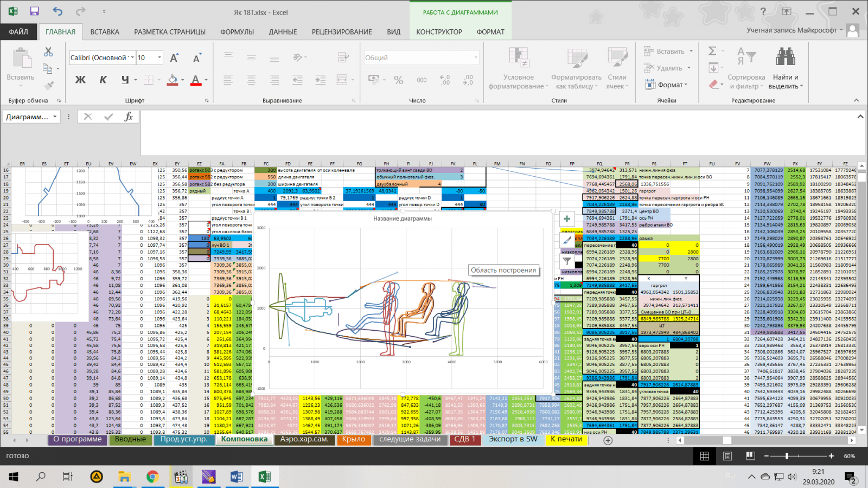The width and height of the screenshot is (868, 488).
Task: Open the number format dropdown Общий
Action: (476, 57)
